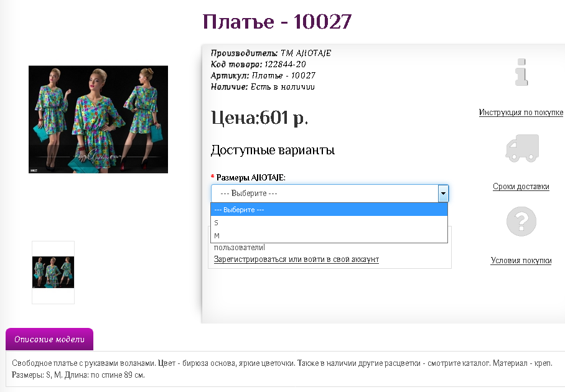Click the Доступные варианты heading
This screenshot has height=392, width=565.
pos(273,150)
